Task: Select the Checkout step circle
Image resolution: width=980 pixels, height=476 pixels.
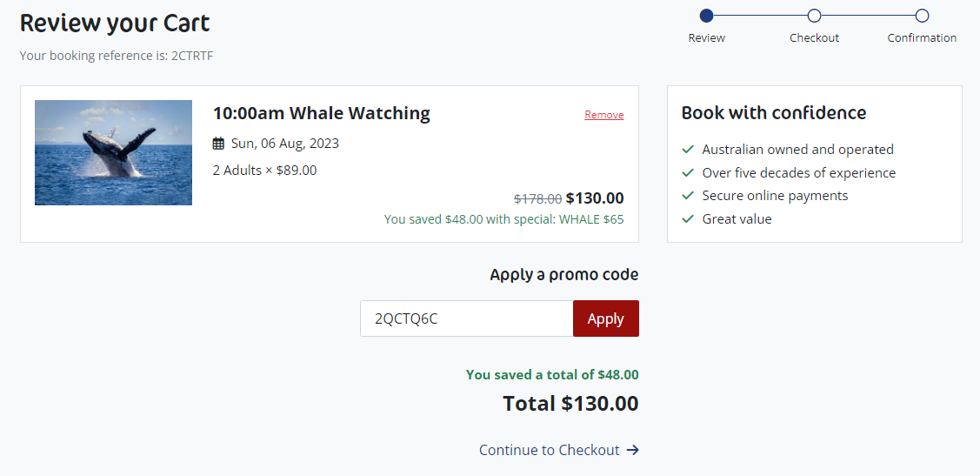Action: pyautogui.click(x=814, y=16)
